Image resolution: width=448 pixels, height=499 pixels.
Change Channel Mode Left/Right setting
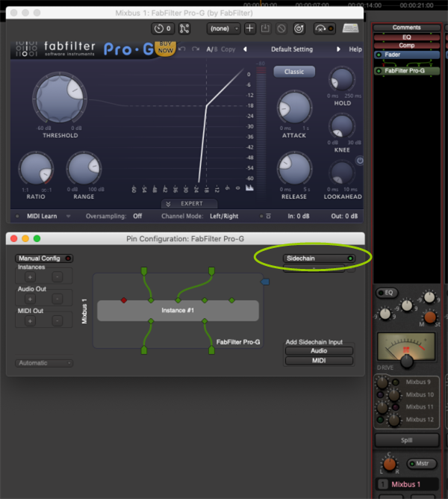point(224,216)
